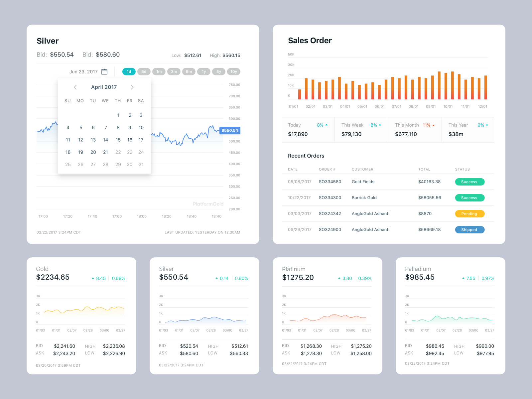
Task: Click the up arrow beside This Year's 9%
Action: 486,125
